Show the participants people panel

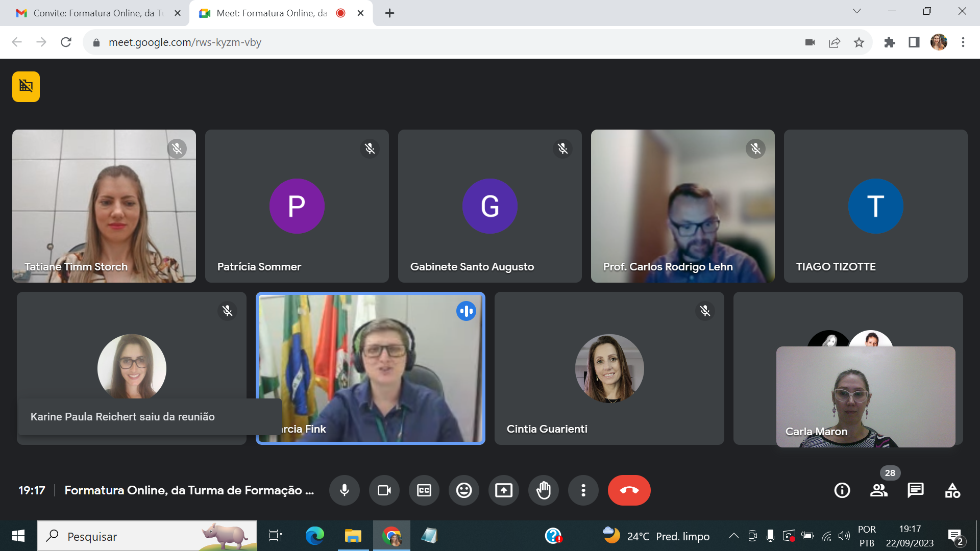[878, 490]
